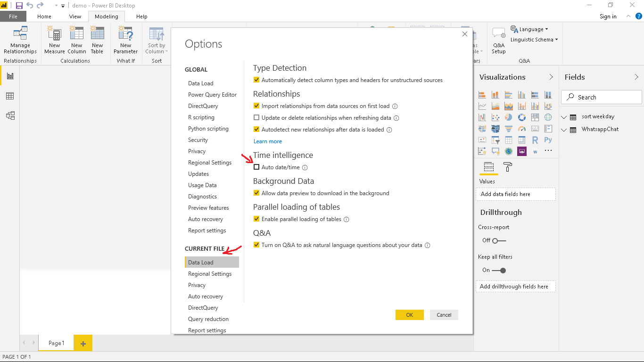Confirm Options dialog with OK
Screen dimensions: 644x362
[410, 315]
